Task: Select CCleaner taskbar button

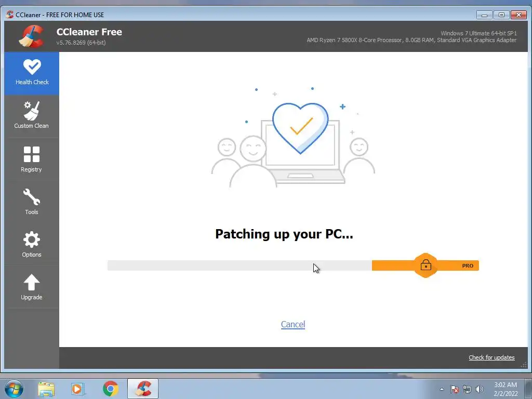Action: 143,389
